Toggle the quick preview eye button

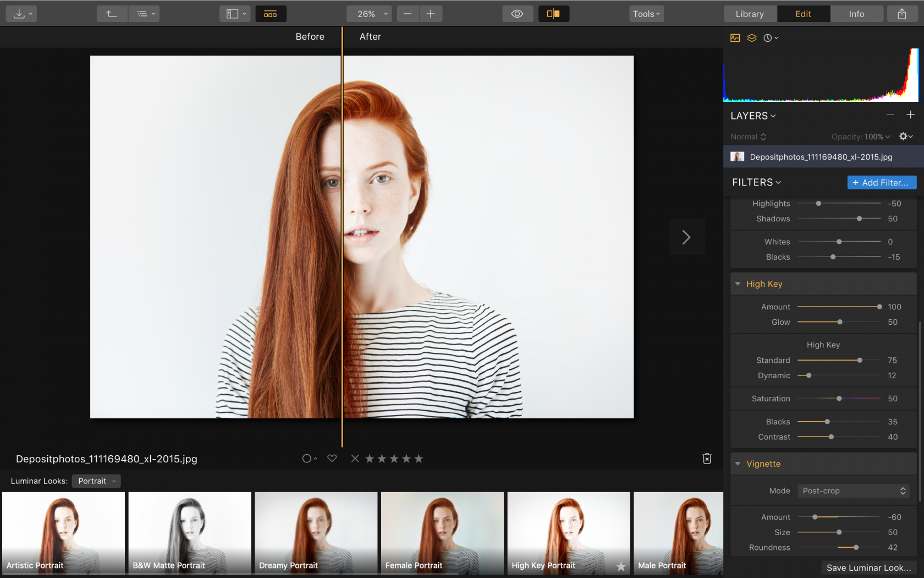pos(518,13)
